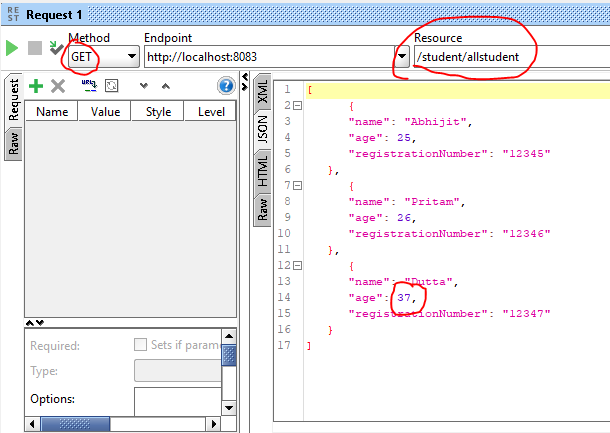Click the Request 1 title text
Viewport: 610px width, 433px height.
(x=54, y=15)
